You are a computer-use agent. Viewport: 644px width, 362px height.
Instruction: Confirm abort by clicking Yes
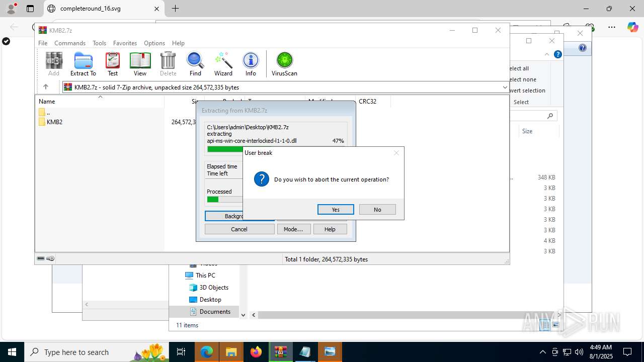(336, 210)
